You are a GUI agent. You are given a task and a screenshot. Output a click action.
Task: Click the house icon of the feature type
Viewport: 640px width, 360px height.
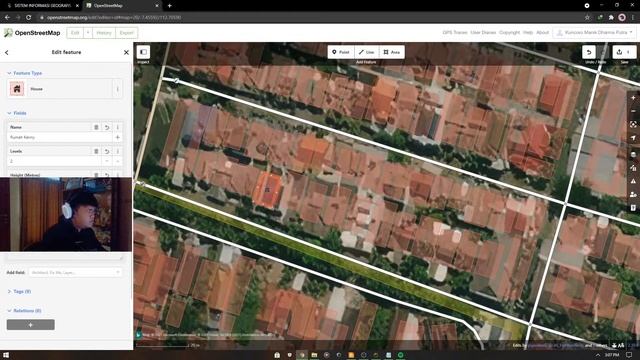click(17, 89)
